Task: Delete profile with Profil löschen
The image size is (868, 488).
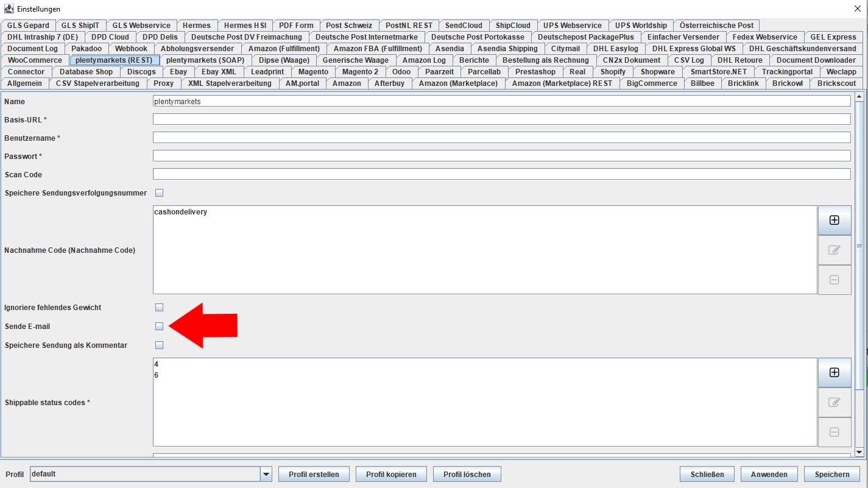Action: (x=467, y=474)
